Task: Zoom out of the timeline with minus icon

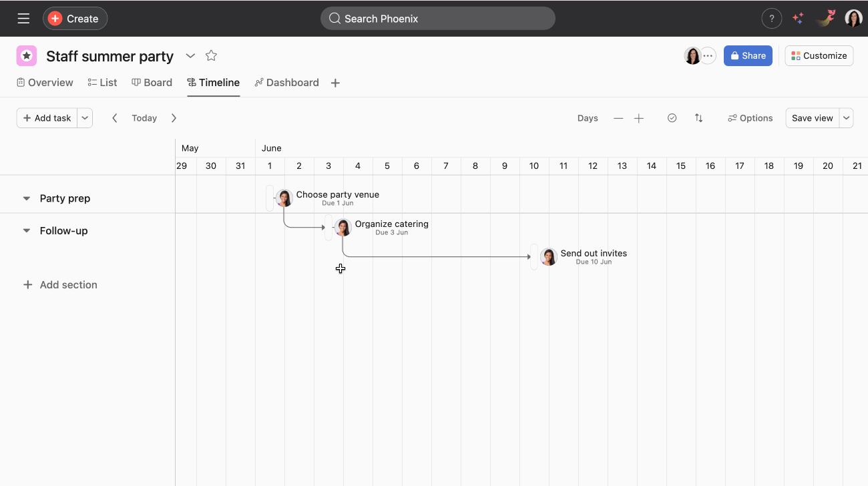Action: [618, 117]
